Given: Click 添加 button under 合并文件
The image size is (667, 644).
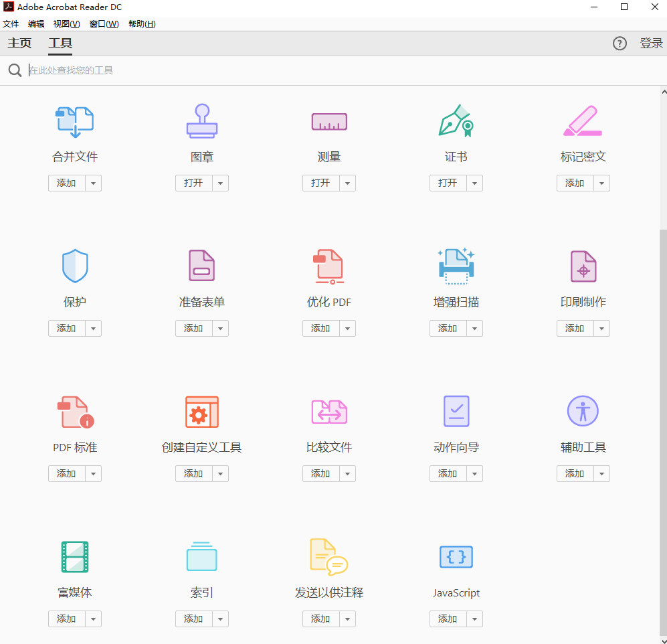Looking at the screenshot, I should pos(66,183).
